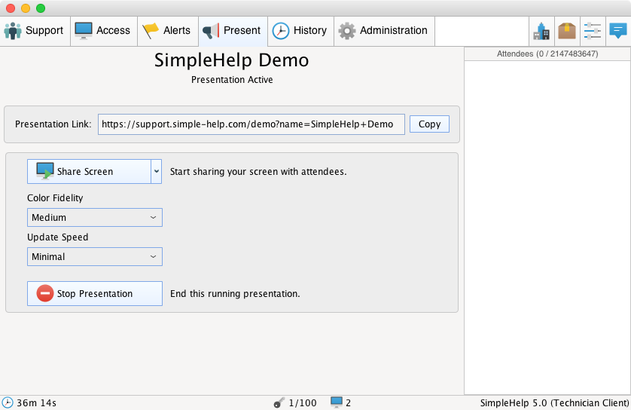This screenshot has height=410, width=631.
Task: Copy the presentation link
Action: tap(429, 124)
